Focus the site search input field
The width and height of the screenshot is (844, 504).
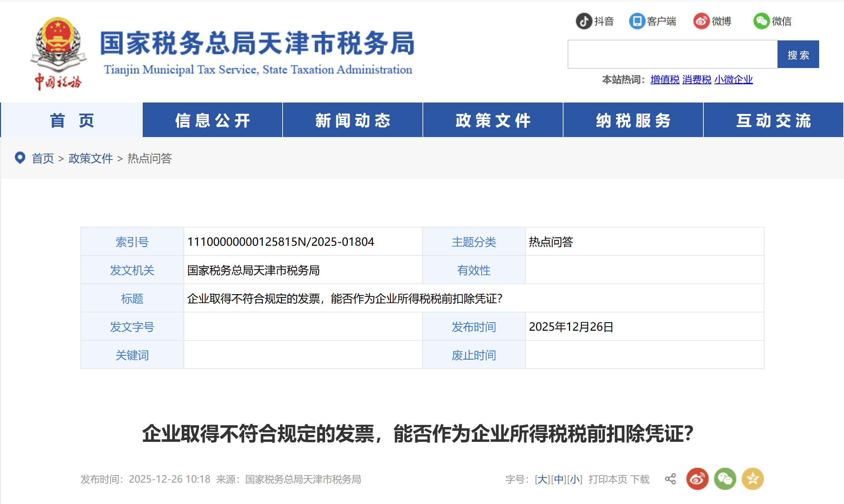(672, 54)
